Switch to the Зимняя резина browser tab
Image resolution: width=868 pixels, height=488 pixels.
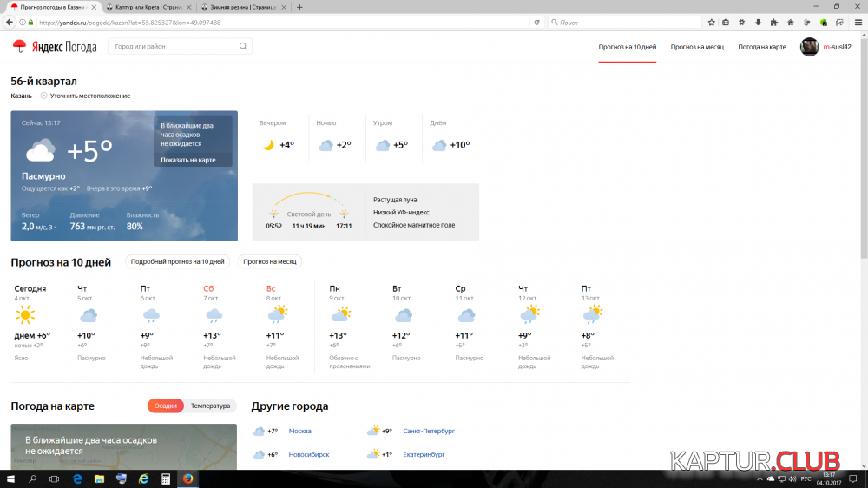click(x=243, y=7)
